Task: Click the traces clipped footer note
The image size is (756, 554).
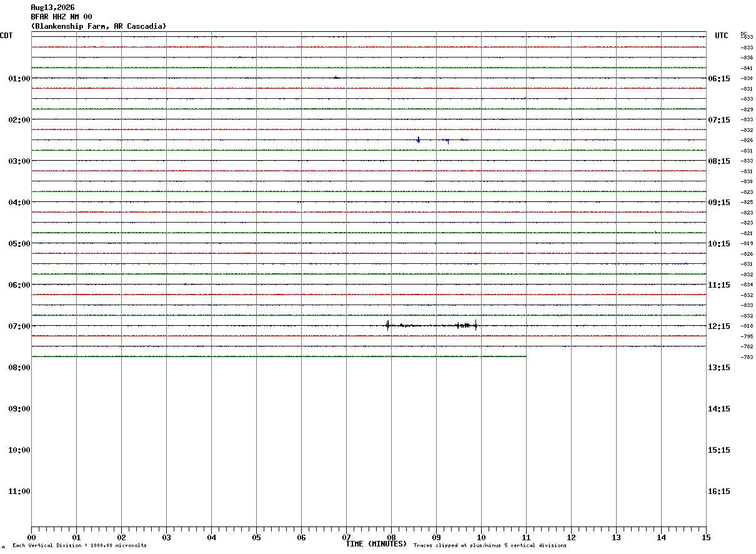Action: tap(490, 546)
